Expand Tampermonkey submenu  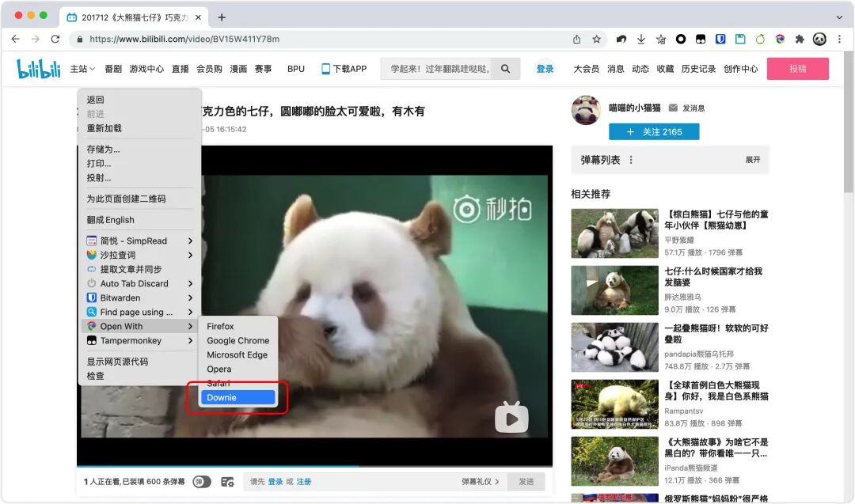pos(139,340)
